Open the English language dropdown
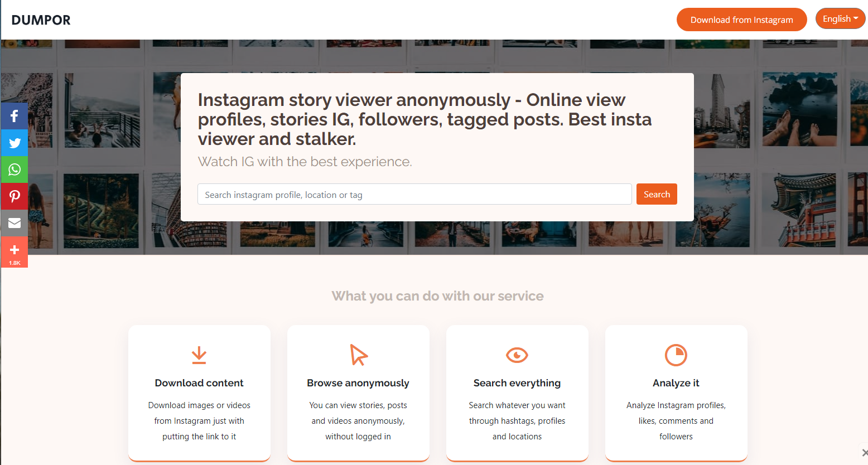The height and width of the screenshot is (465, 868). coord(840,19)
